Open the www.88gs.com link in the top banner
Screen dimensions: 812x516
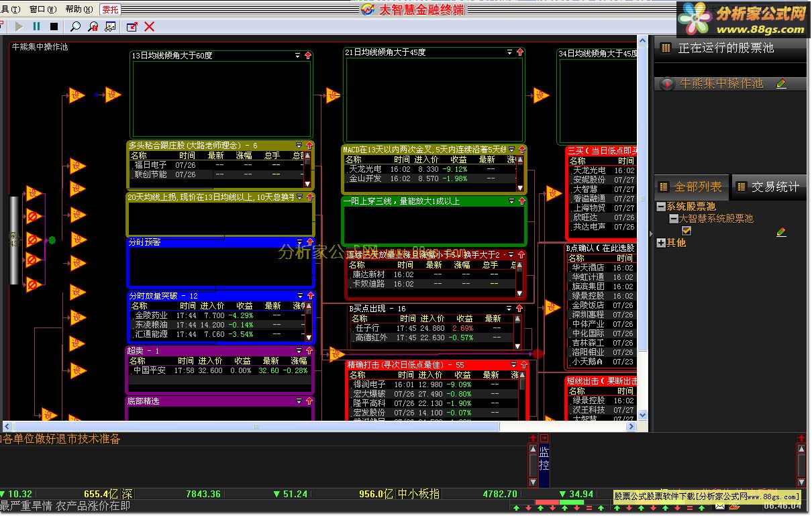click(761, 30)
